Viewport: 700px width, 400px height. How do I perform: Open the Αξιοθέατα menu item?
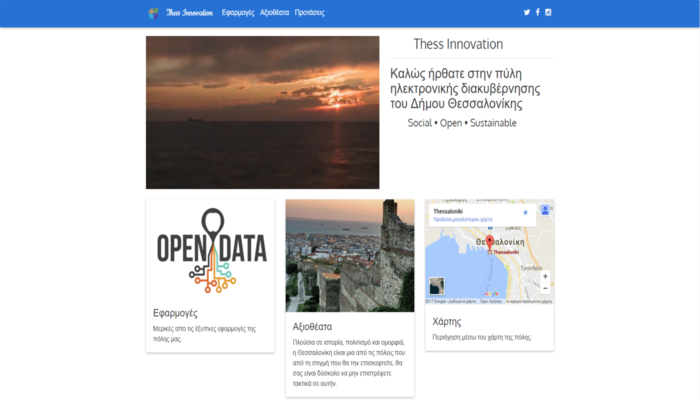pyautogui.click(x=274, y=13)
